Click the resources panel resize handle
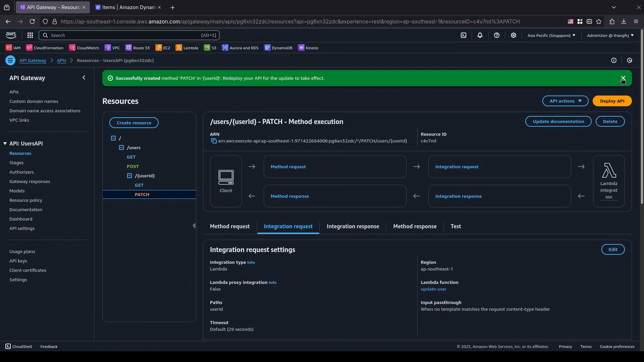The width and height of the screenshot is (644, 362). pyautogui.click(x=194, y=226)
